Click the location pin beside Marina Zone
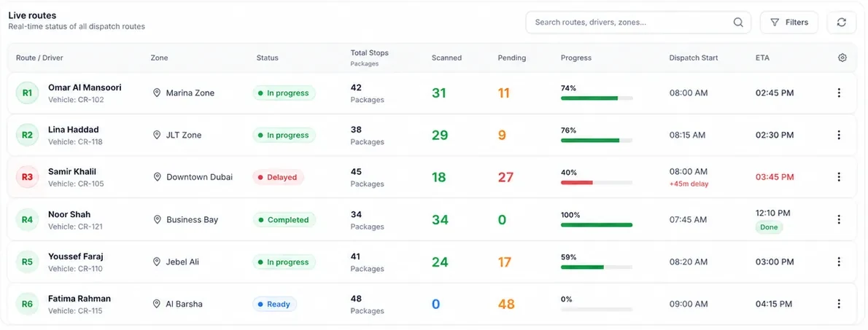Image resolution: width=868 pixels, height=330 pixels. tap(157, 93)
